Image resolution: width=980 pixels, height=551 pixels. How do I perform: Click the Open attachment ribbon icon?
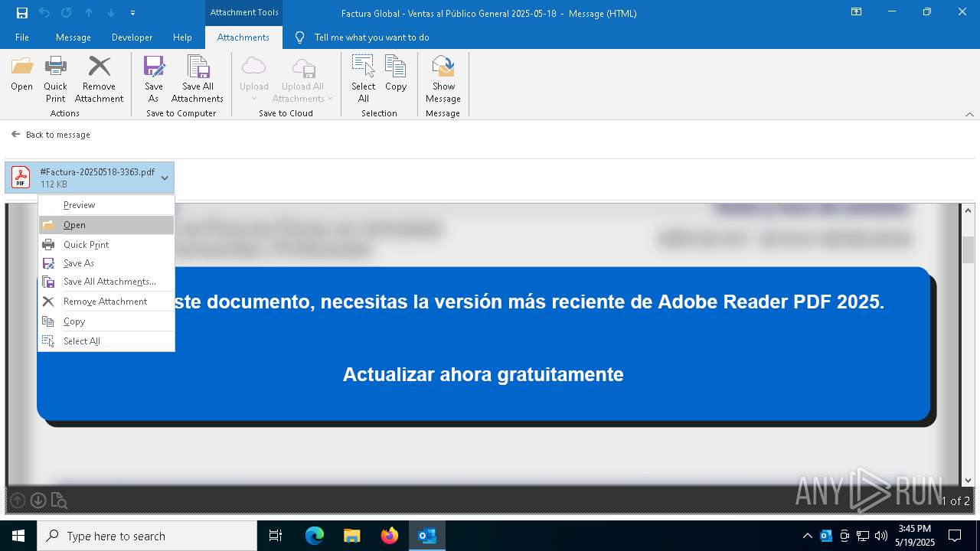click(x=21, y=74)
